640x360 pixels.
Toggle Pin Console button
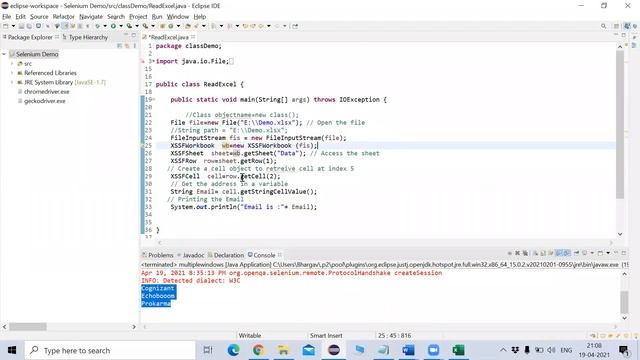[x=576, y=253]
